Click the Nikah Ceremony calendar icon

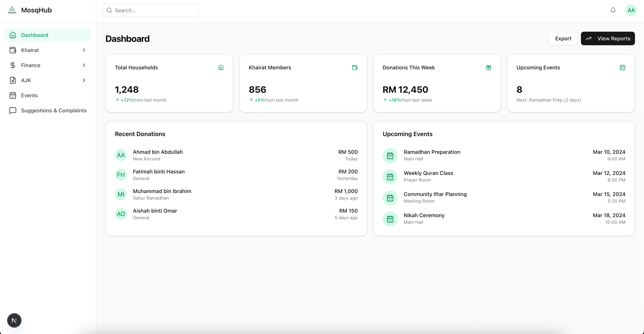point(390,219)
